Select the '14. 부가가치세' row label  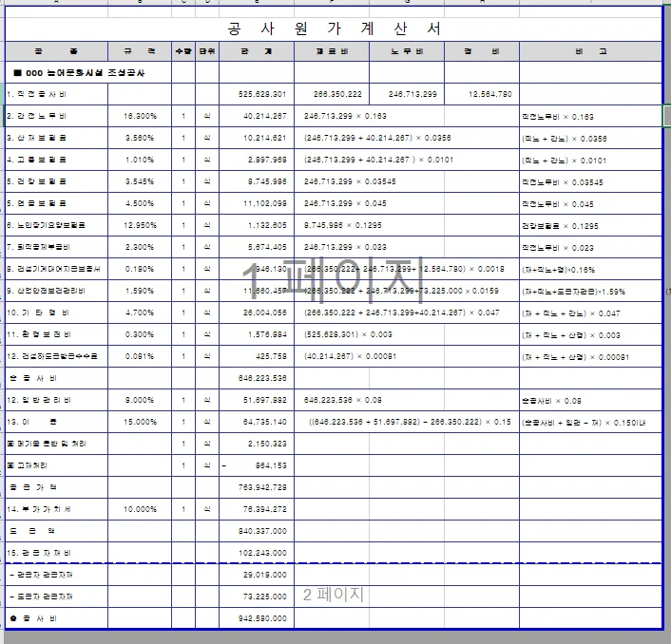(x=56, y=509)
